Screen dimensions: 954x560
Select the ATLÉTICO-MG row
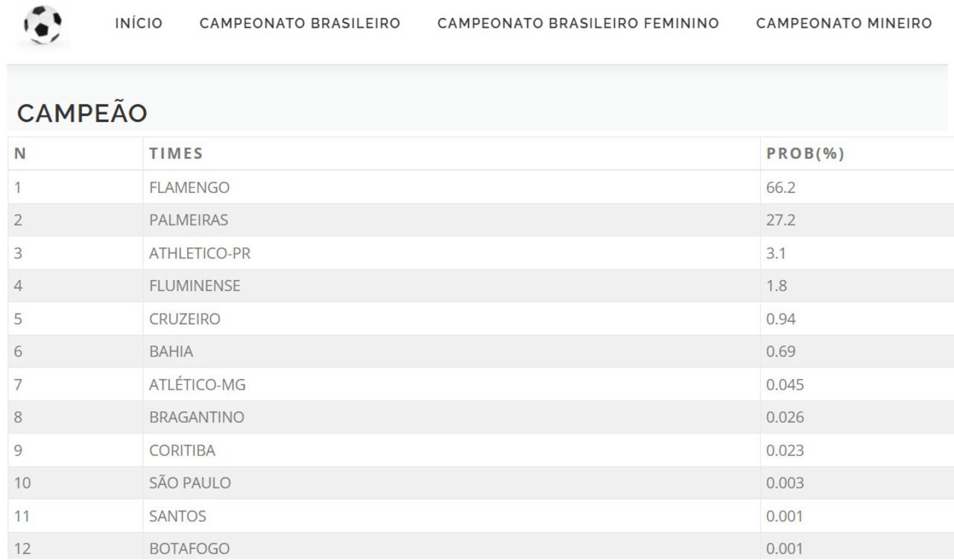pyautogui.click(x=481, y=384)
